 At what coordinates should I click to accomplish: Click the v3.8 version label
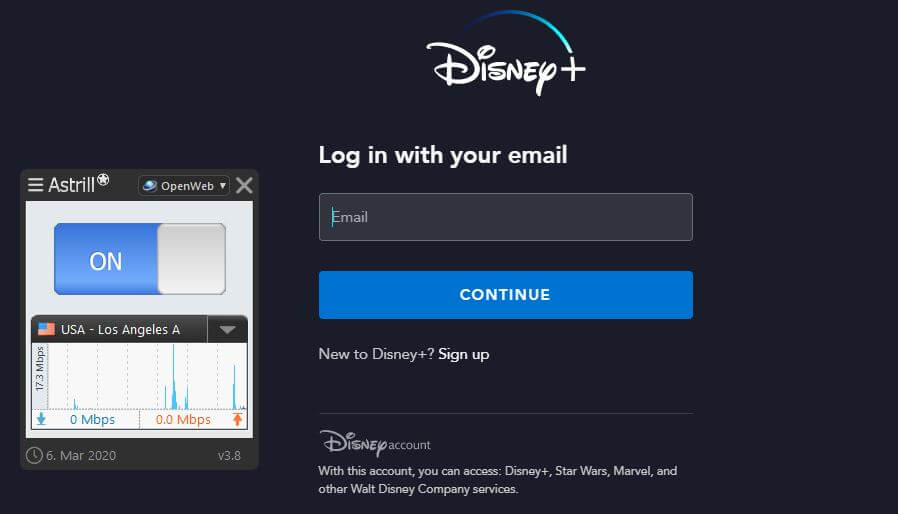(x=229, y=456)
